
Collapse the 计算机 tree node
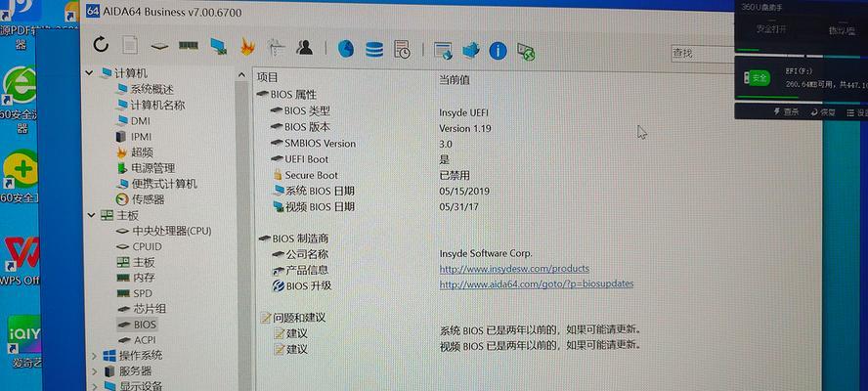tap(89, 73)
